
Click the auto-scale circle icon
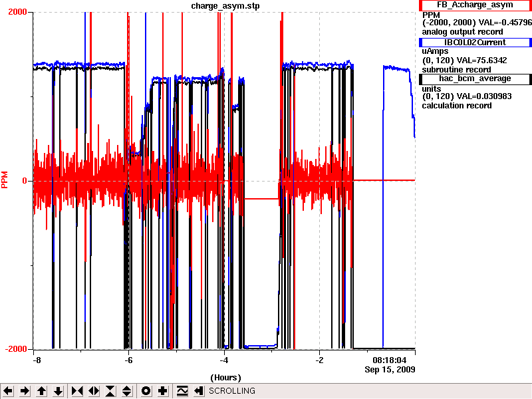click(146, 391)
